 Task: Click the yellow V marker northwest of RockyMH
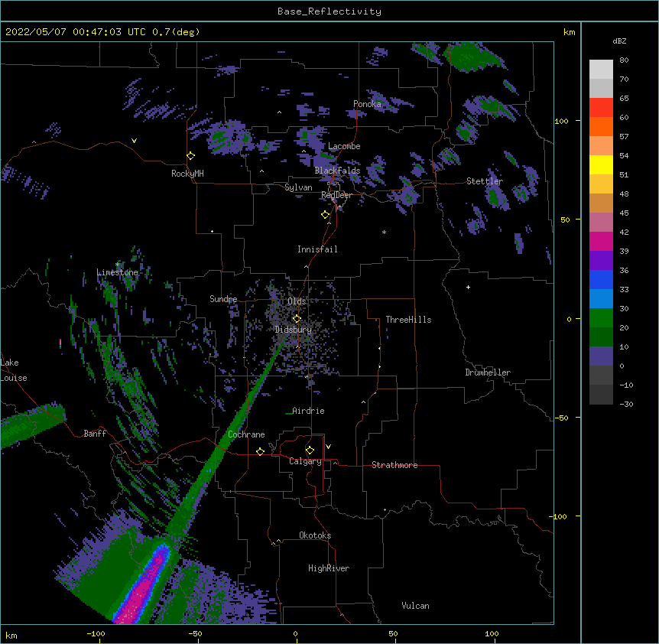pos(134,141)
